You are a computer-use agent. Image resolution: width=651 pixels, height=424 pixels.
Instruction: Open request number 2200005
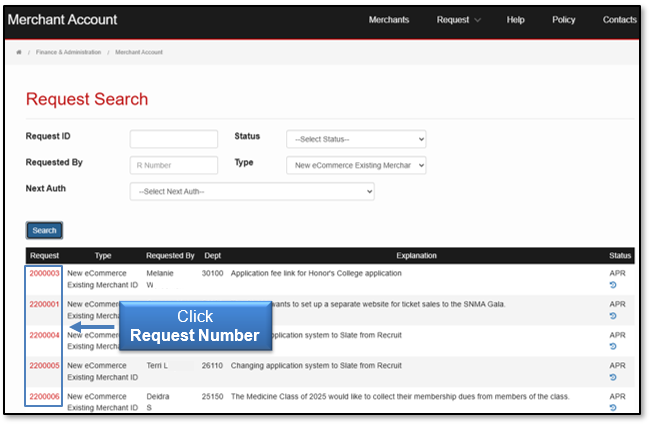44,365
